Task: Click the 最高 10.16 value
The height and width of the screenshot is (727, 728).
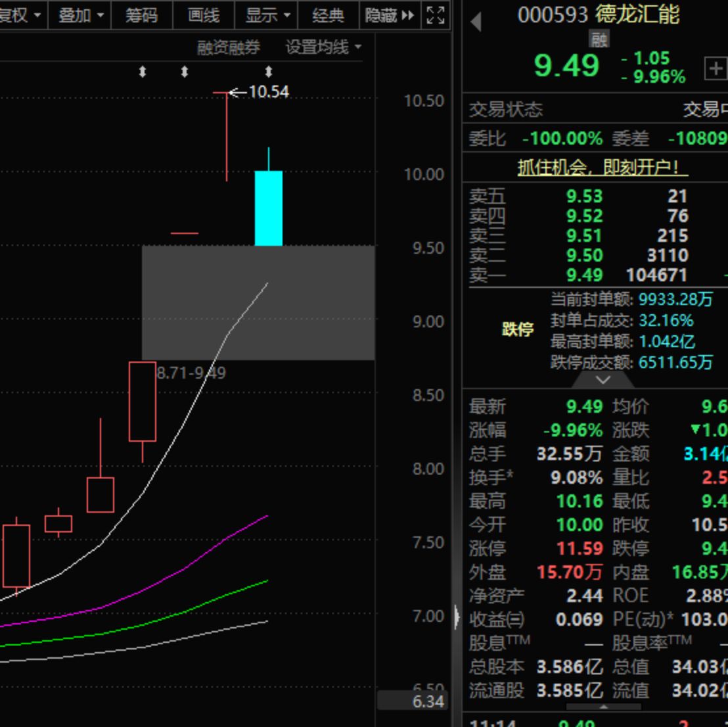Action: pos(580,502)
